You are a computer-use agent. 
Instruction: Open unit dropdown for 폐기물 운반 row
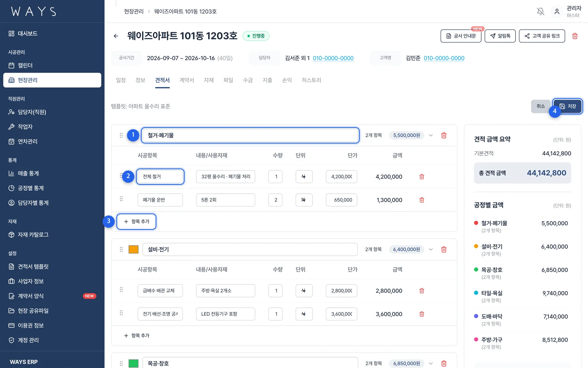(x=304, y=200)
